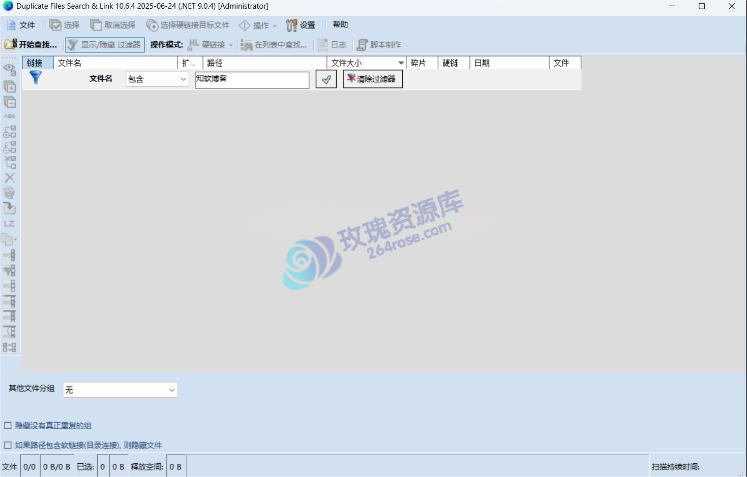Click the 硬链 column header
The image size is (747, 477).
454,62
